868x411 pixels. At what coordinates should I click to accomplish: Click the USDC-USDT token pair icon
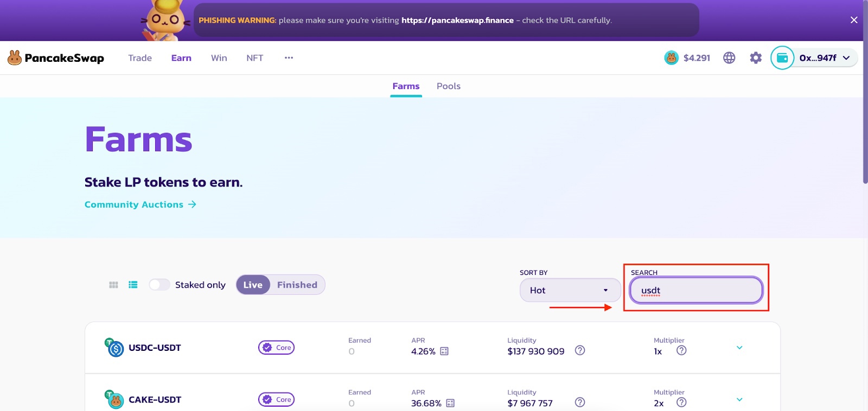click(114, 348)
